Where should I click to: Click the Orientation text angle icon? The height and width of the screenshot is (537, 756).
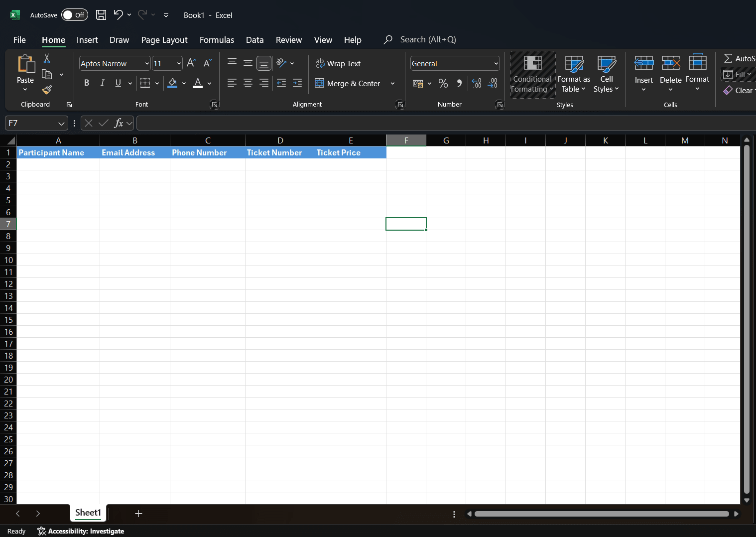[x=281, y=63]
